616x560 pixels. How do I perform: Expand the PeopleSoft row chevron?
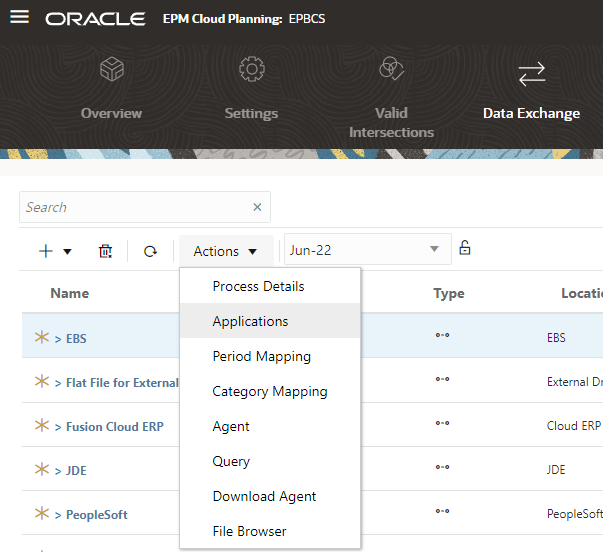58,515
